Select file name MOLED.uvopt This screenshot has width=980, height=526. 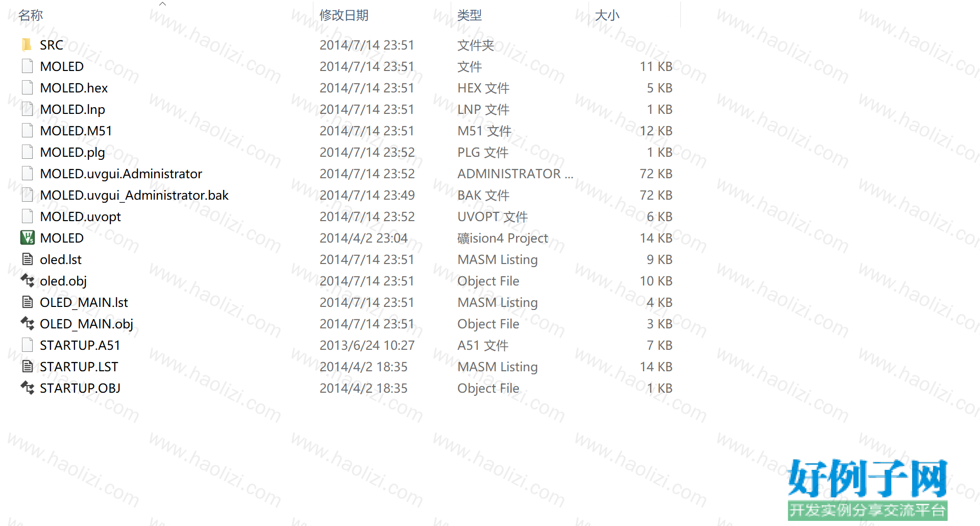tap(81, 217)
